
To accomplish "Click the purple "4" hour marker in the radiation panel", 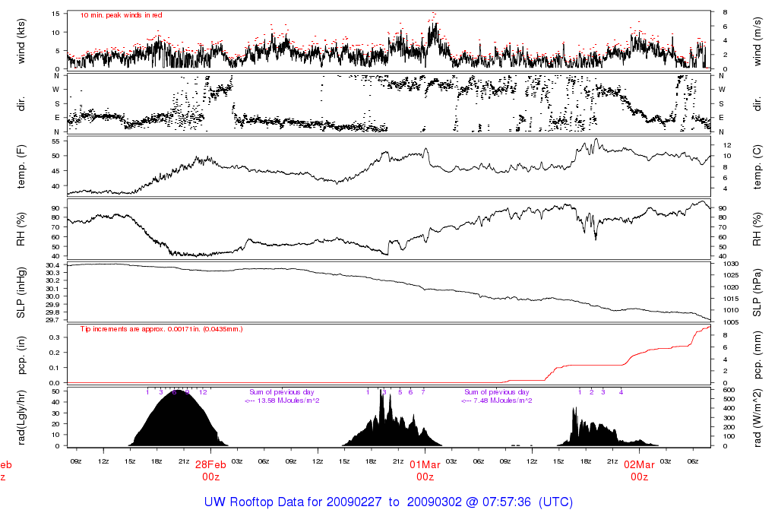I will click(621, 392).
